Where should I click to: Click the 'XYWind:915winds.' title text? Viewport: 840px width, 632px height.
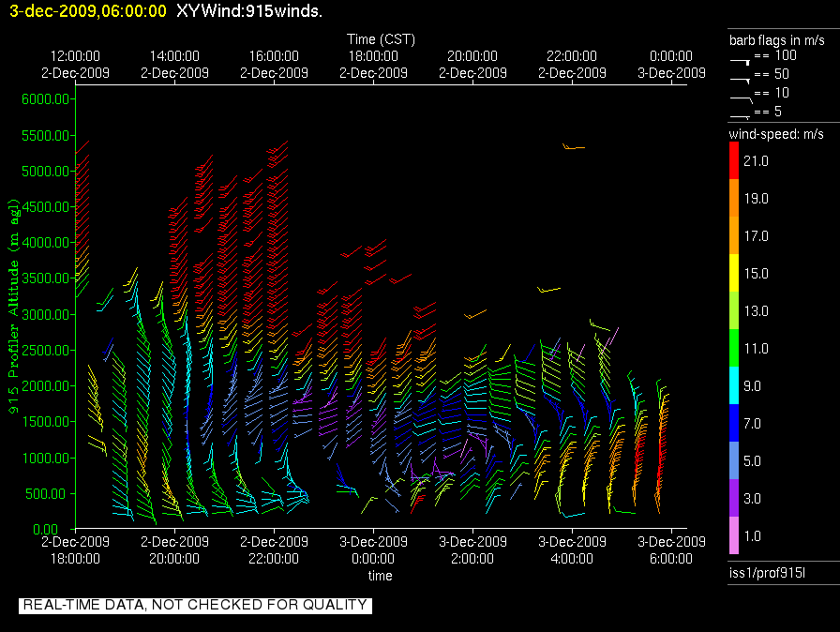point(249,11)
